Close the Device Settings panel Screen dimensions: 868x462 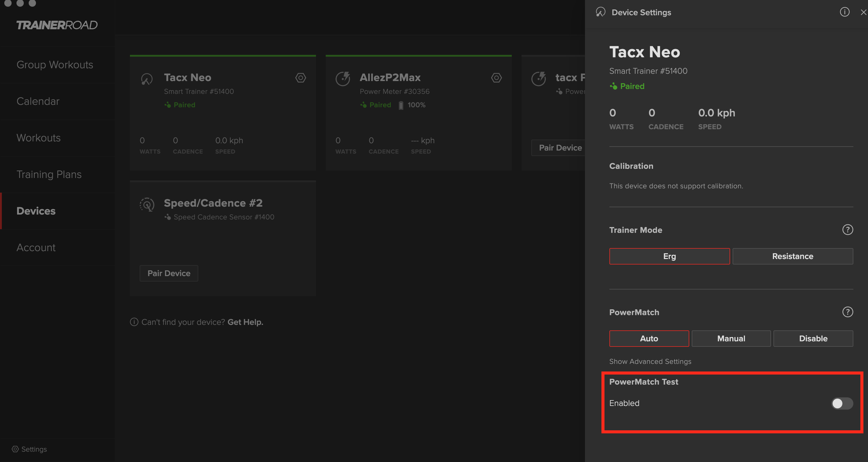tap(863, 12)
